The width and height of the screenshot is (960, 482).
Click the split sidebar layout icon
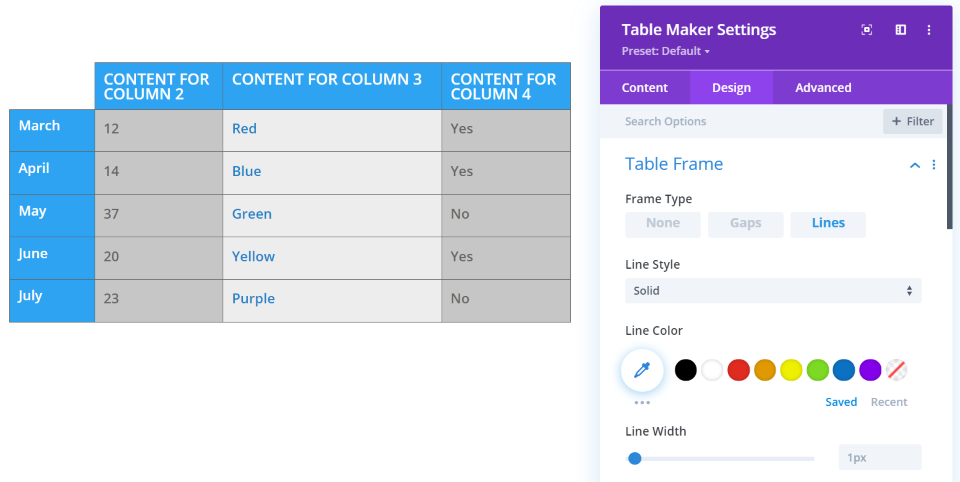[x=900, y=30]
